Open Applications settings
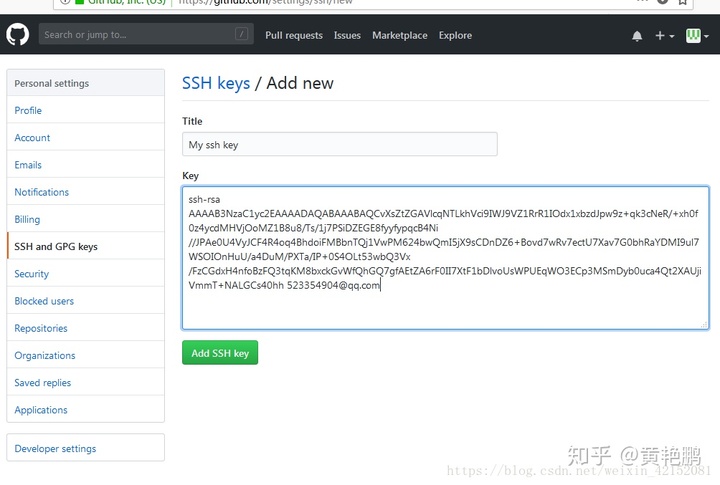720x485 pixels. [85, 409]
